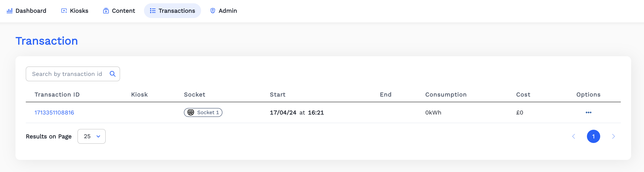Go to the next page arrow
This screenshot has height=172, width=644.
click(x=613, y=136)
